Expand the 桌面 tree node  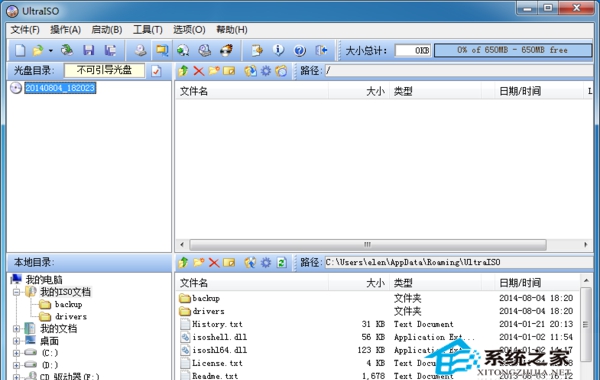16,341
